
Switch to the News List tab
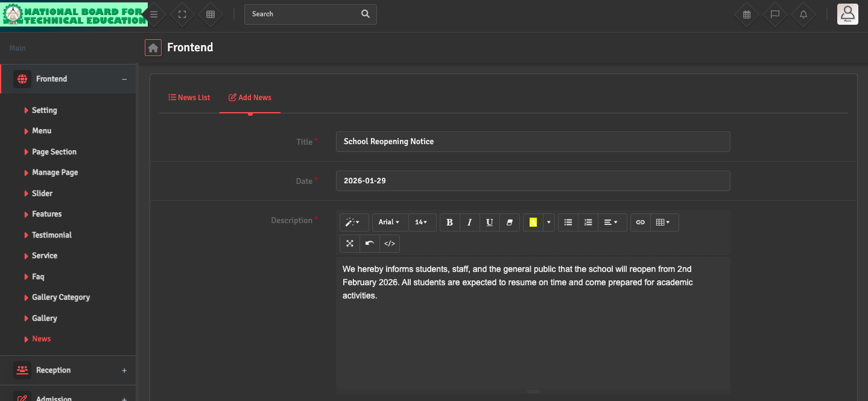[x=189, y=98]
